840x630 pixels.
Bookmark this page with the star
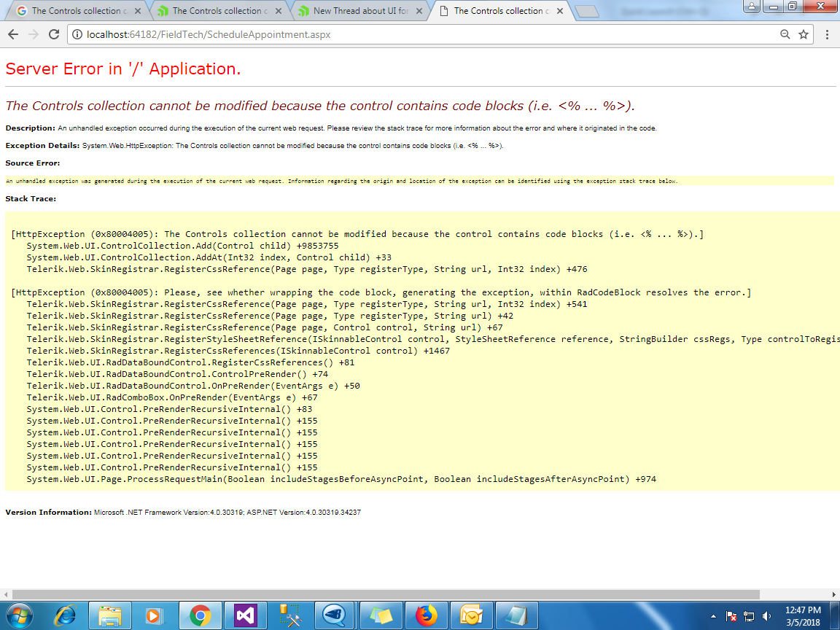803,34
